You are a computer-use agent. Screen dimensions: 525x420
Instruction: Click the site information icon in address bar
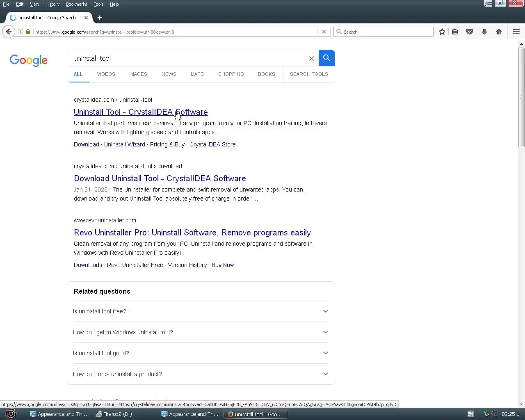tap(21, 32)
